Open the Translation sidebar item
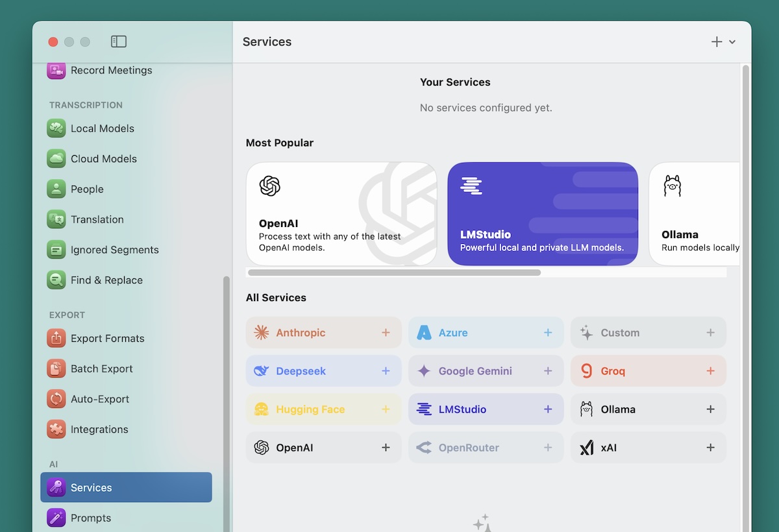779x532 pixels. (126, 219)
